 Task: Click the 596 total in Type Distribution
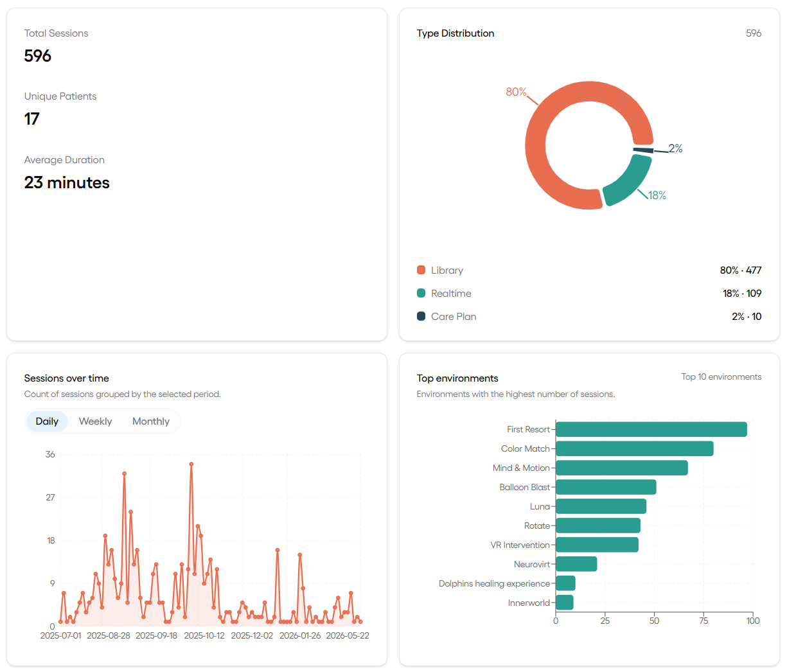[x=754, y=33]
